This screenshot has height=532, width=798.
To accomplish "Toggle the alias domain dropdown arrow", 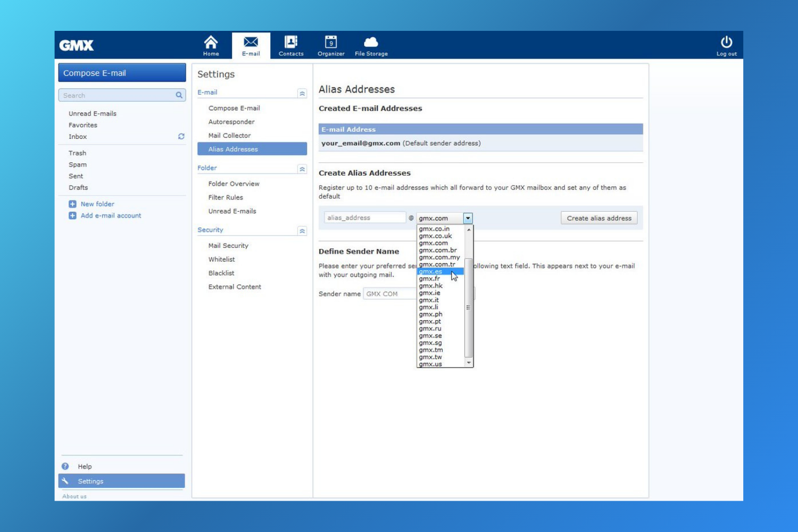I will tap(468, 218).
